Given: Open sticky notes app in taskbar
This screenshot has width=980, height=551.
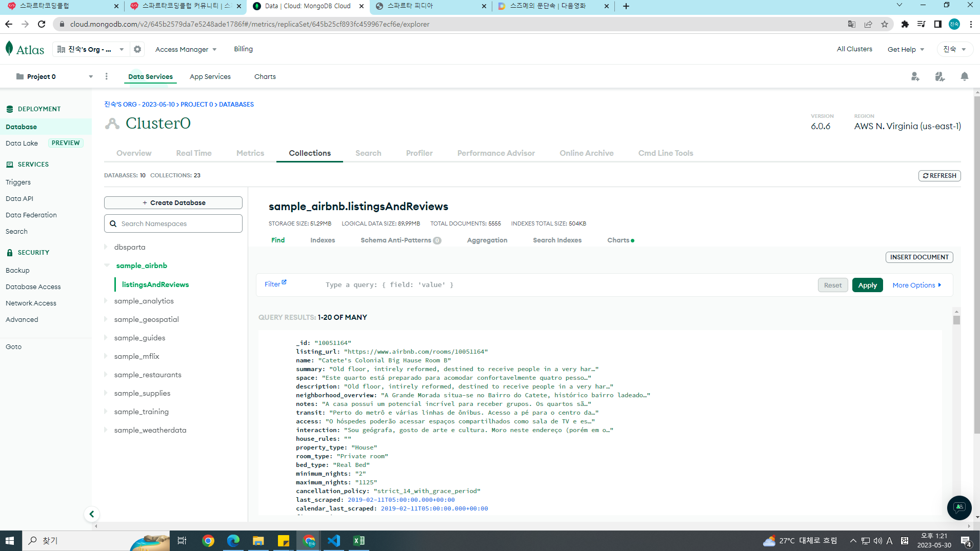Looking at the screenshot, I should [x=283, y=541].
